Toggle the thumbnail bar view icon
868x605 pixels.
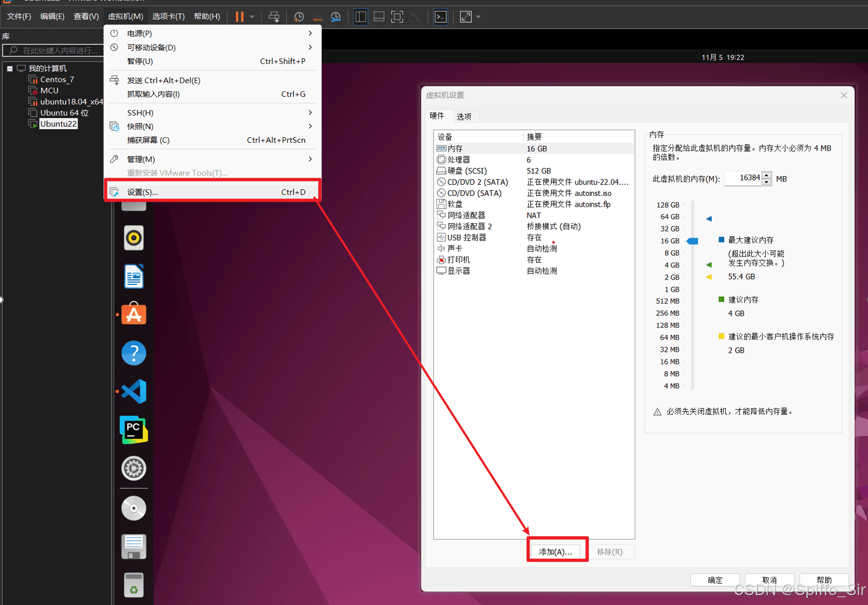379,17
